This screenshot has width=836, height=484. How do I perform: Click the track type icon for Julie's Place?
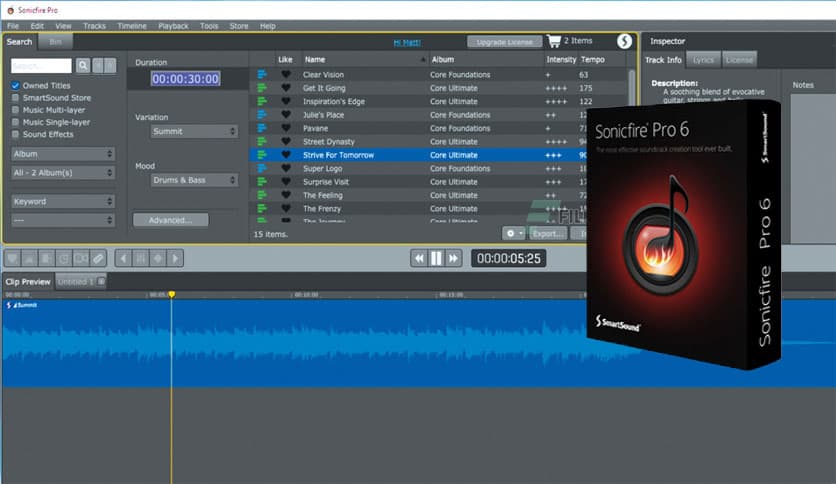coord(262,115)
